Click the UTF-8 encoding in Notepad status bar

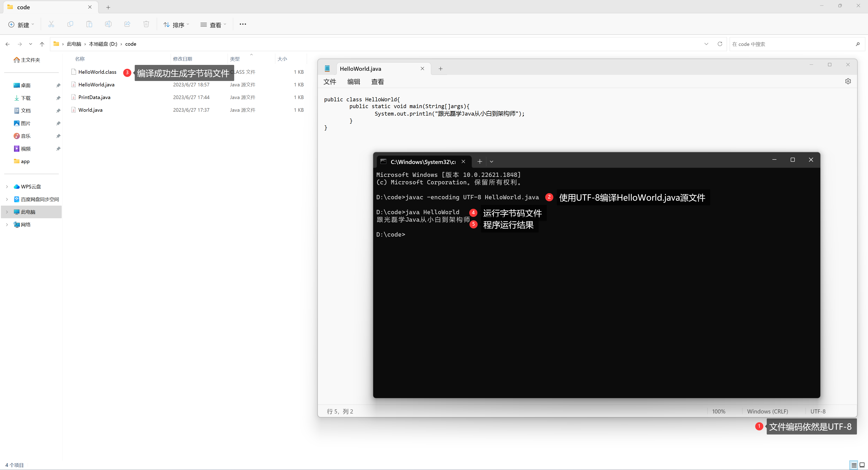(818, 411)
